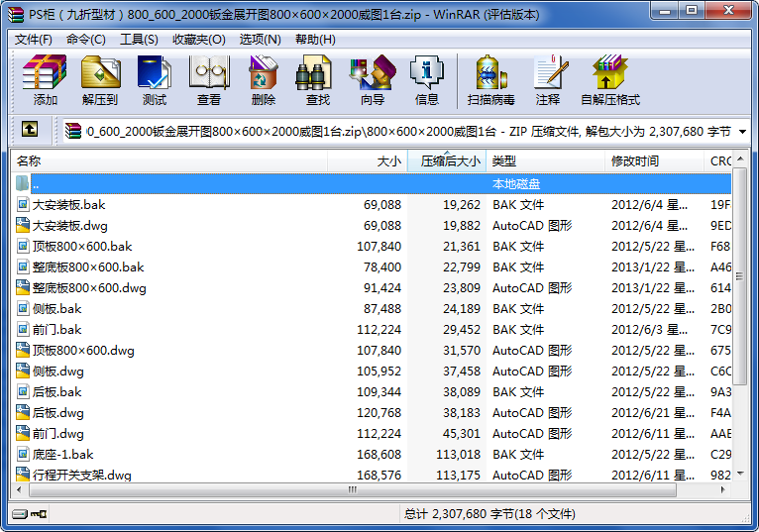Select the file 整底板800×600.bak
The image size is (759, 532).
[x=88, y=267]
